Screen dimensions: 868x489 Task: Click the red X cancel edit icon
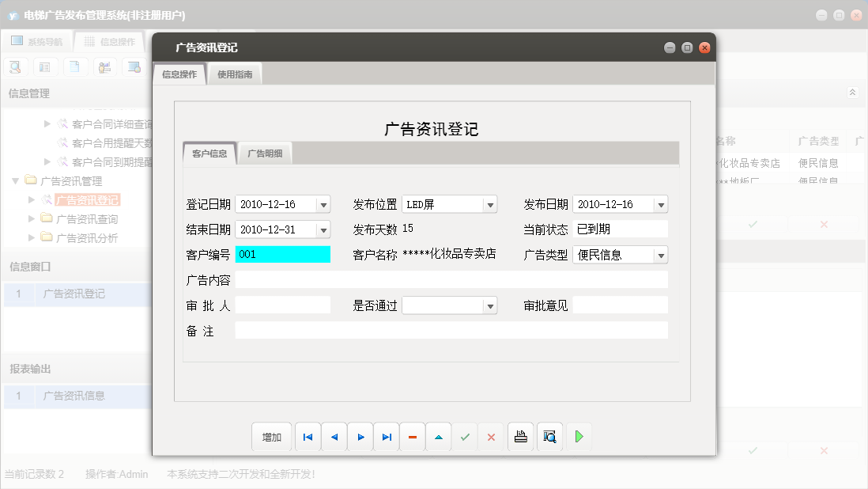click(491, 436)
